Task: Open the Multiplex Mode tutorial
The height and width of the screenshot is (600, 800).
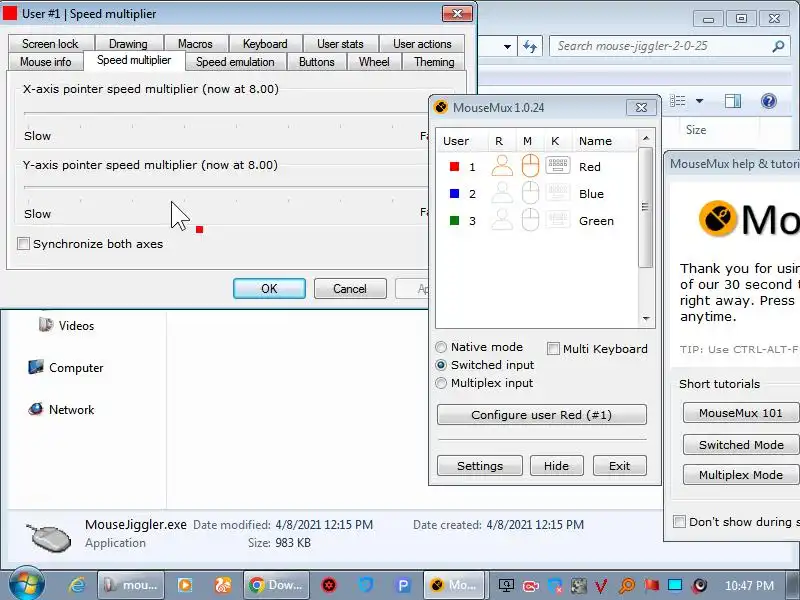Action: [x=740, y=474]
